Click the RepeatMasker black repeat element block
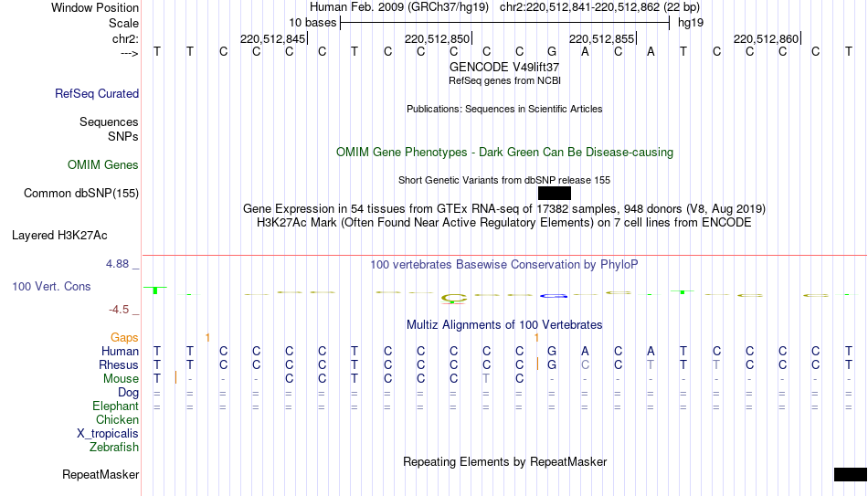868x496 pixels. 851,474
